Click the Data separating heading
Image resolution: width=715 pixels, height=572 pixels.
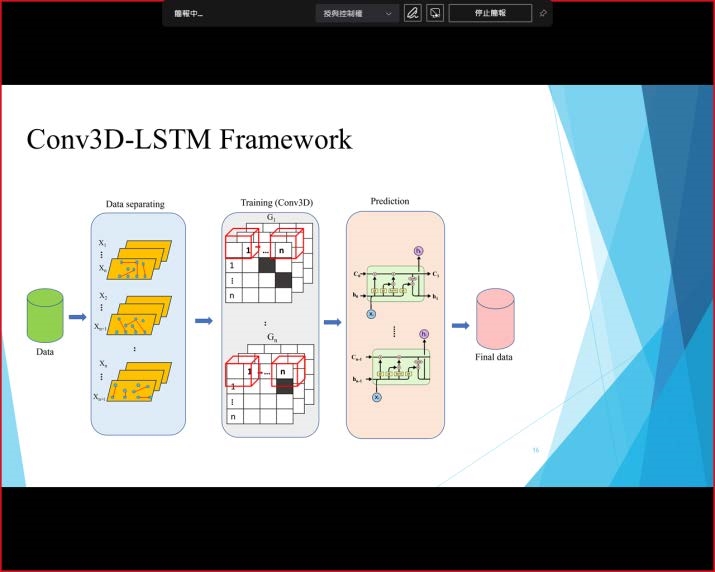135,204
